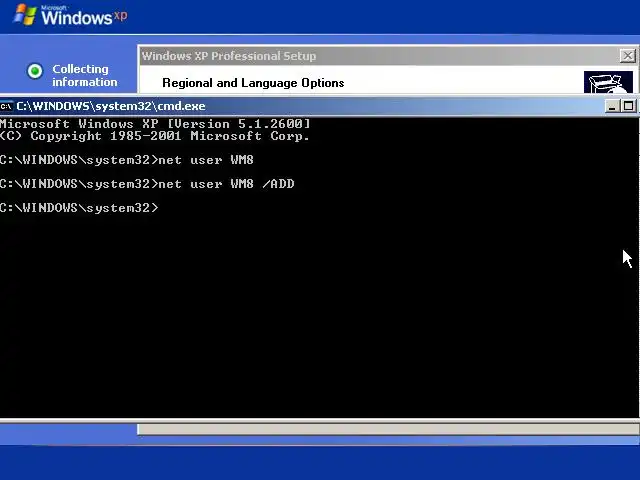
Task: Click the Collecting information setup step
Action: click(85, 76)
